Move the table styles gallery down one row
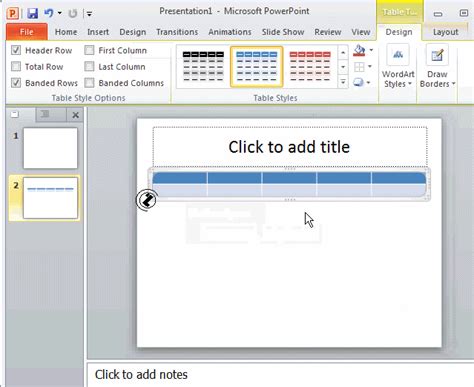The width and height of the screenshot is (474, 387). coord(343,67)
